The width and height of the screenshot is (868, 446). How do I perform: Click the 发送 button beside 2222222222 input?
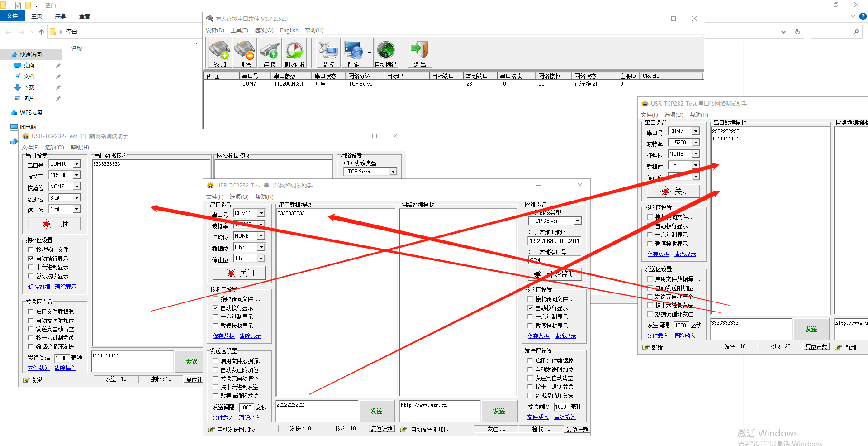376,411
